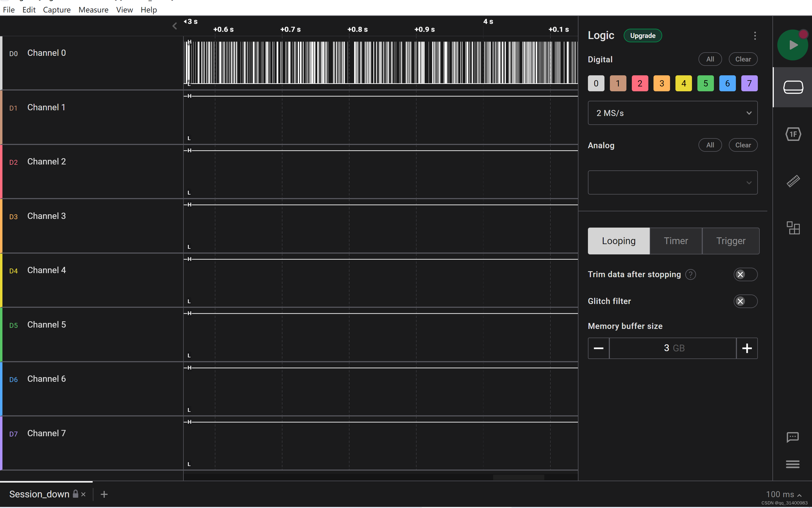Viewport: 812px width, 508px height.
Task: Increase memory buffer size with plus
Action: [746, 348]
